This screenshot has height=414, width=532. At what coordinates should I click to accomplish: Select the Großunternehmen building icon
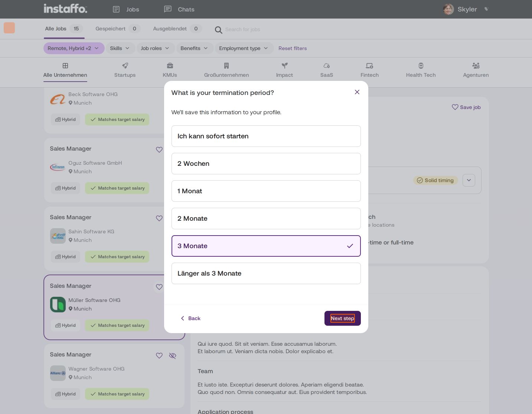[x=226, y=66]
